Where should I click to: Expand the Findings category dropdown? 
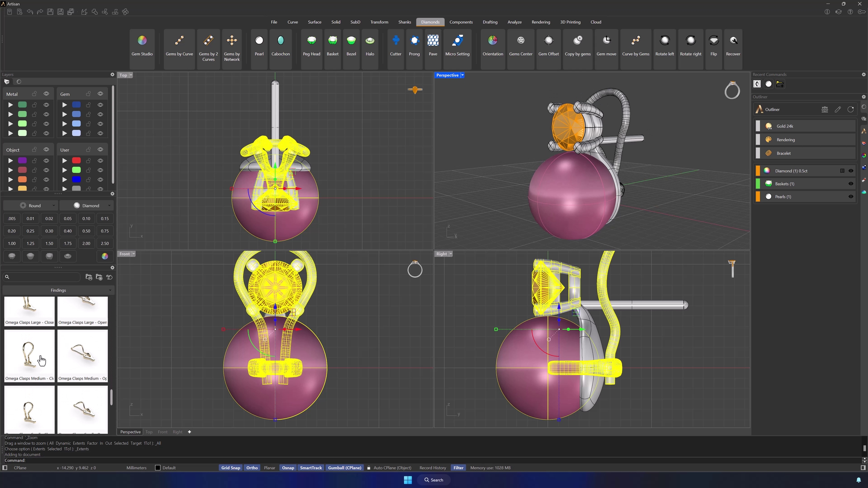[x=58, y=290]
